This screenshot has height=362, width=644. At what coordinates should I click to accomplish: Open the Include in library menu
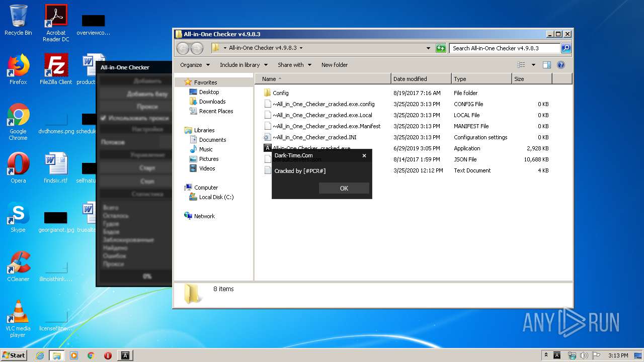click(x=244, y=65)
